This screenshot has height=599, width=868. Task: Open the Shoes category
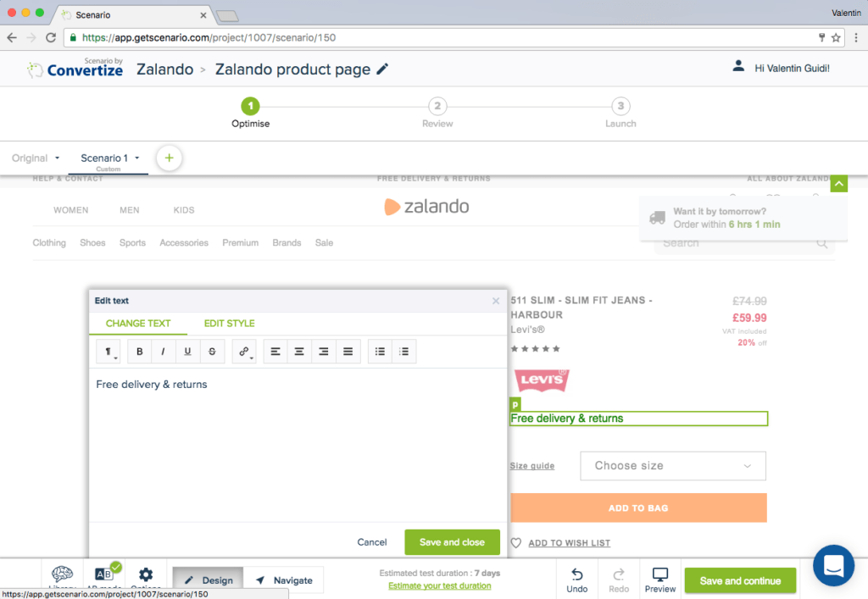pyautogui.click(x=92, y=243)
